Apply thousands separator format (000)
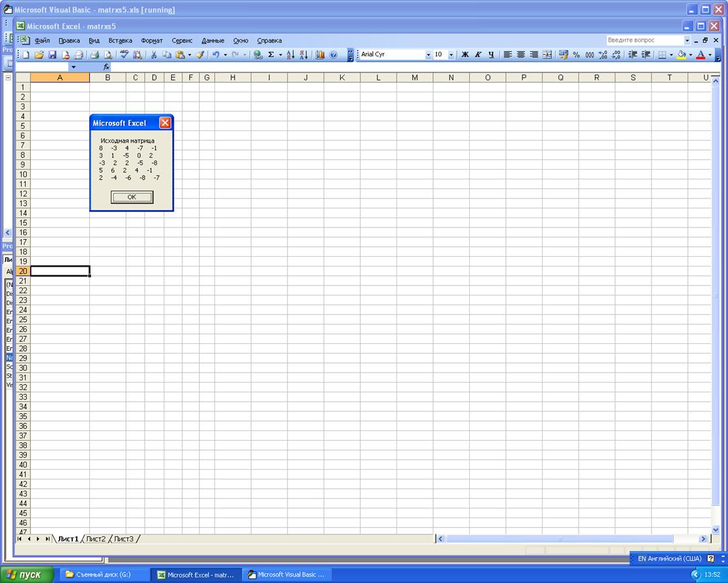The width and height of the screenshot is (728, 583). coord(590,55)
